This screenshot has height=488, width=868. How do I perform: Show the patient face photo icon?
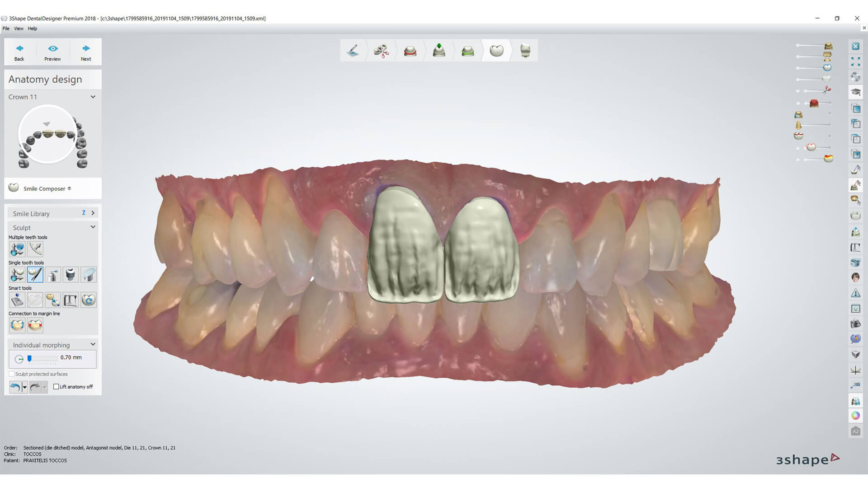point(855,277)
